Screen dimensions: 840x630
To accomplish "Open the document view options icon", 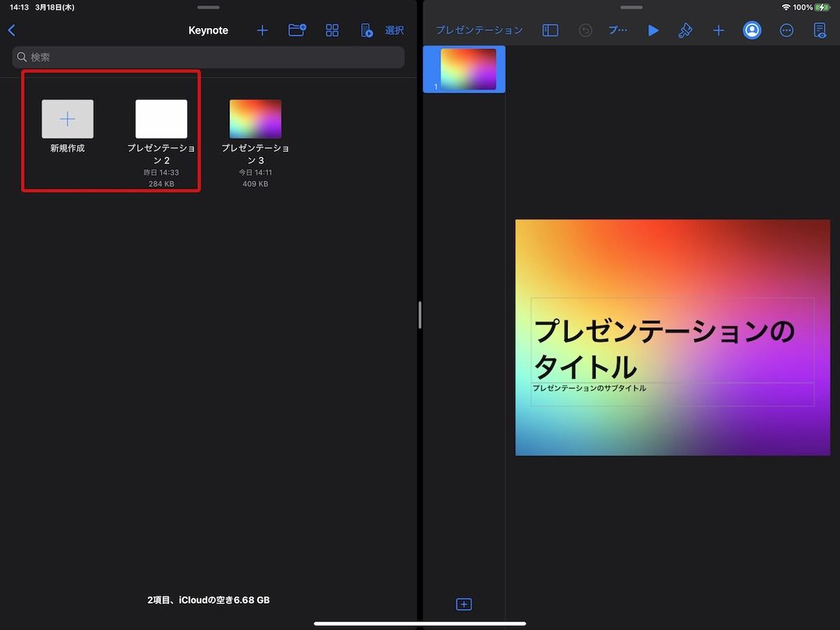I will (x=820, y=31).
